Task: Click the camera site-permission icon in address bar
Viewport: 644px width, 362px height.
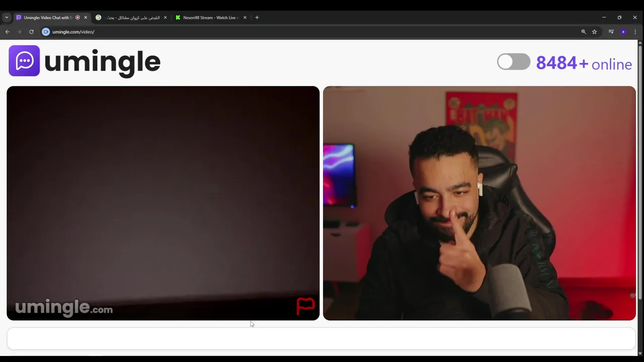Action: (x=46, y=32)
